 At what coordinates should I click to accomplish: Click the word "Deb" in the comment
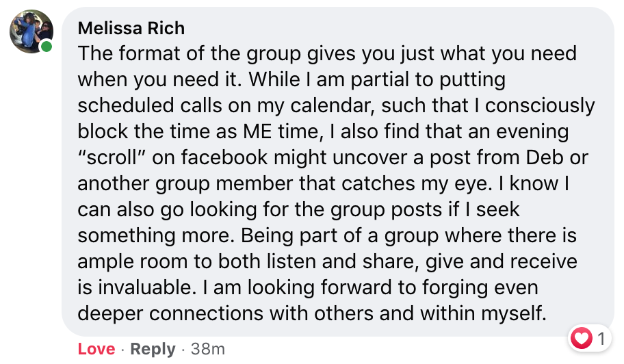coord(545,157)
